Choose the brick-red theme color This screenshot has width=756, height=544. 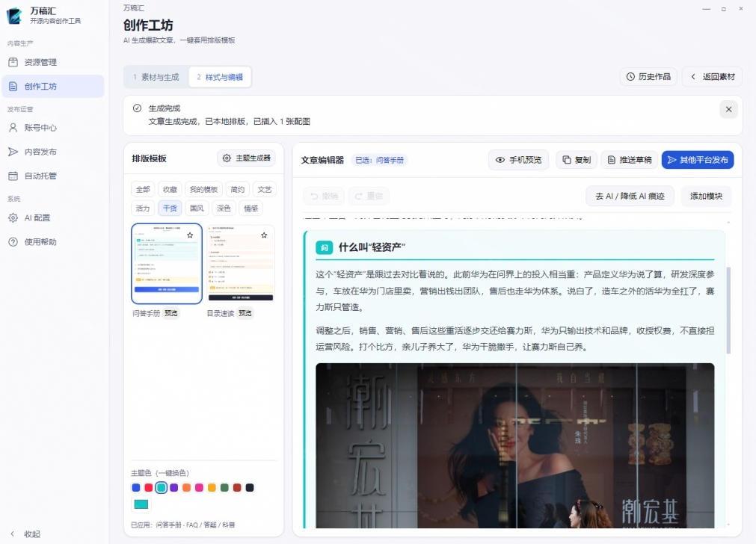tap(237, 488)
